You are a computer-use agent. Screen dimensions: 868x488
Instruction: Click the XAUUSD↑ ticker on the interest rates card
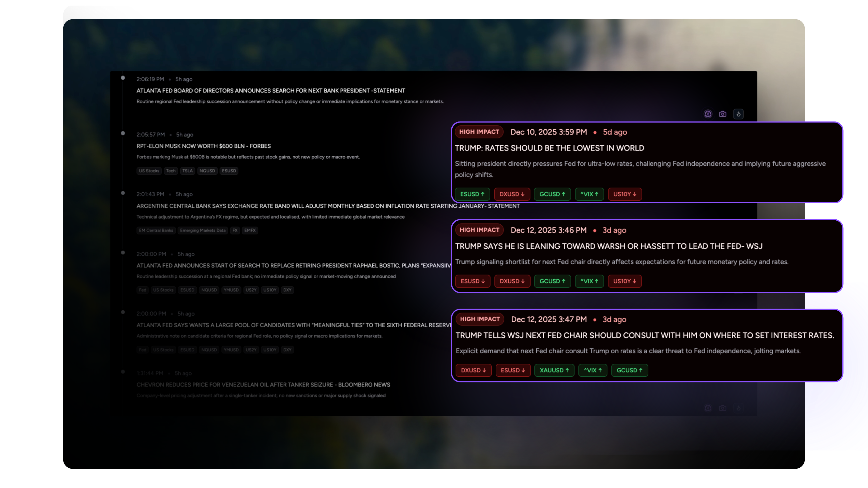tap(554, 370)
